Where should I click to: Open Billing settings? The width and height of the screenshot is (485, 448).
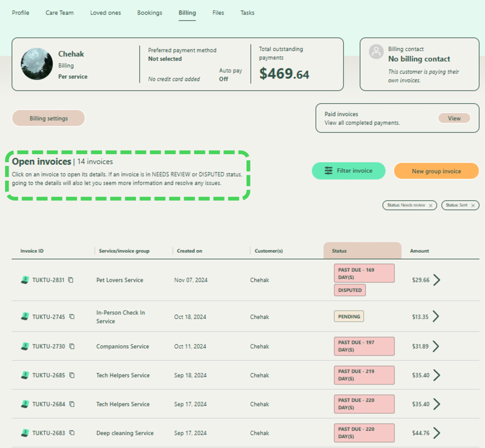[x=48, y=118]
